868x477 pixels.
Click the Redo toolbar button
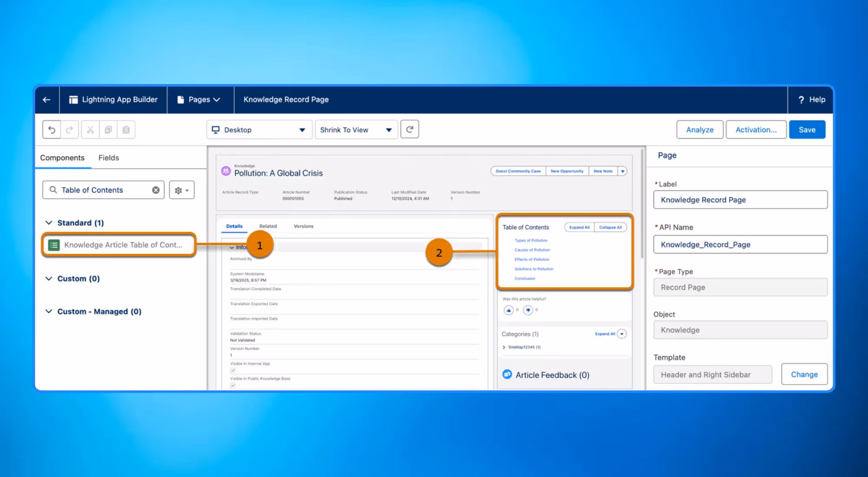(x=69, y=130)
